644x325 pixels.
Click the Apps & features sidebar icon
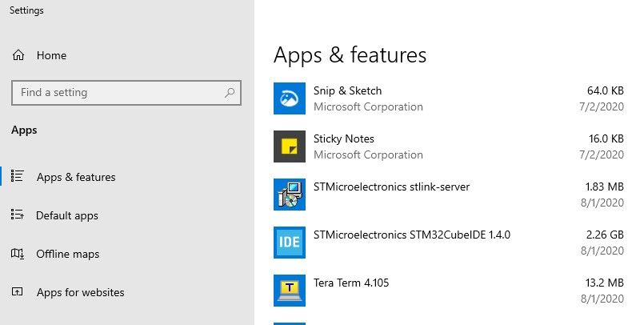pyautogui.click(x=18, y=176)
